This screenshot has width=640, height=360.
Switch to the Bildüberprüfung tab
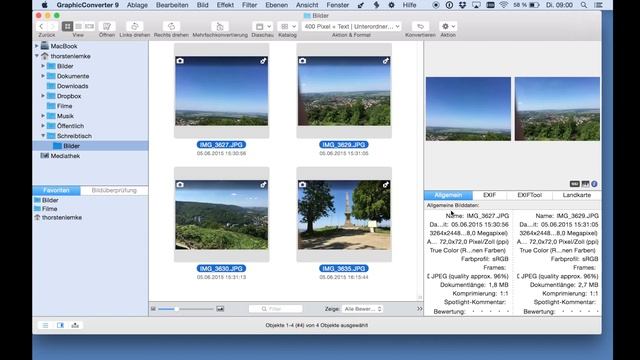pos(114,190)
